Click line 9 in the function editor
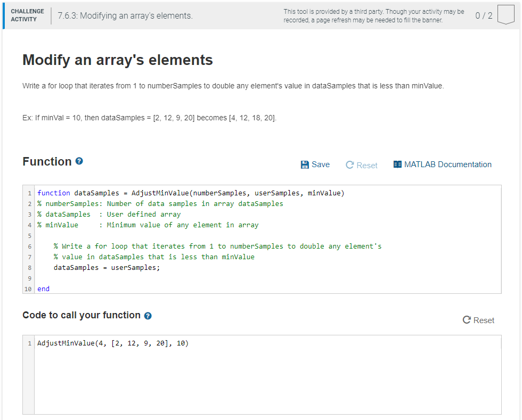522x420 pixels. [x=267, y=278]
